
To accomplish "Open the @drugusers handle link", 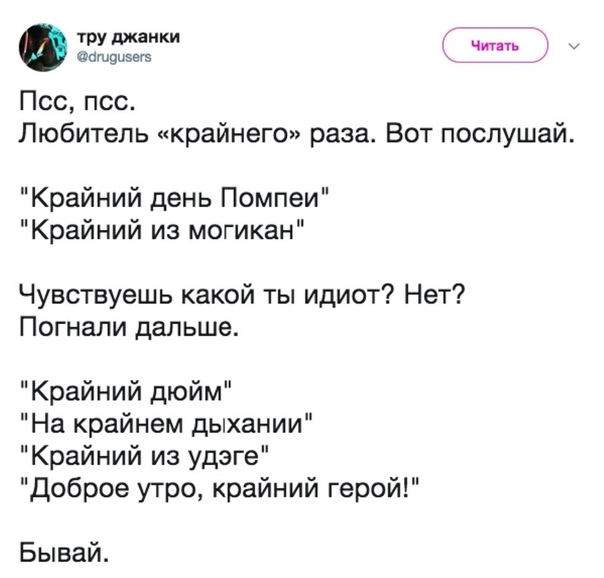I will 114,57.
